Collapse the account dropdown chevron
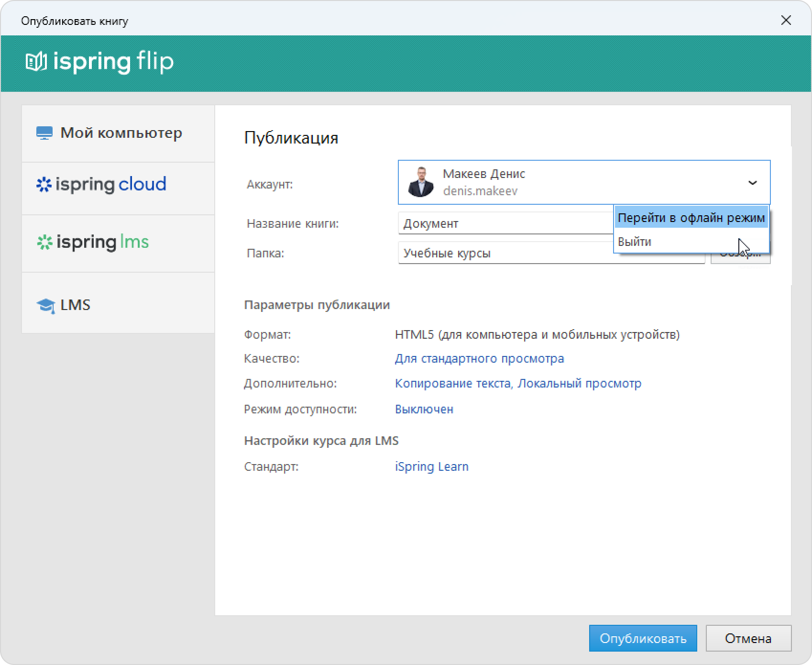This screenshot has width=812, height=665. click(x=752, y=183)
